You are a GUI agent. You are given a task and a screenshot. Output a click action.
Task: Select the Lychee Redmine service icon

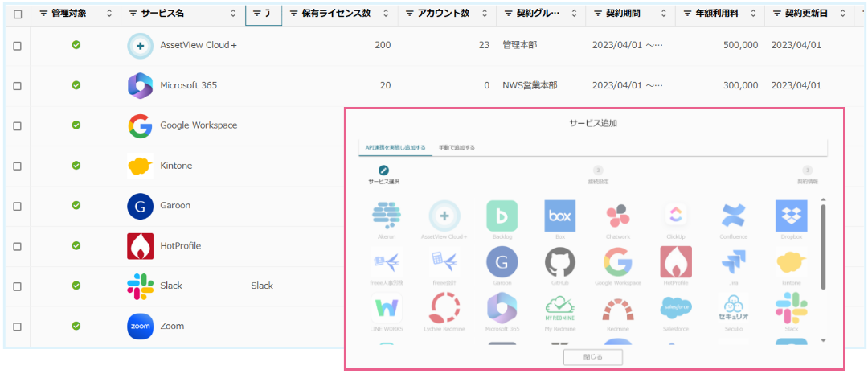pos(444,308)
